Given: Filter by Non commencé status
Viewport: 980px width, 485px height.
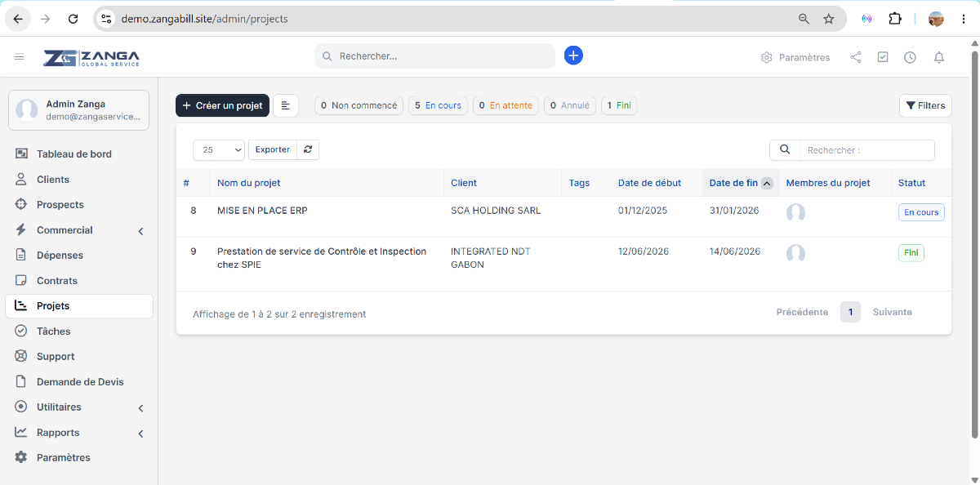Looking at the screenshot, I should click(x=359, y=105).
